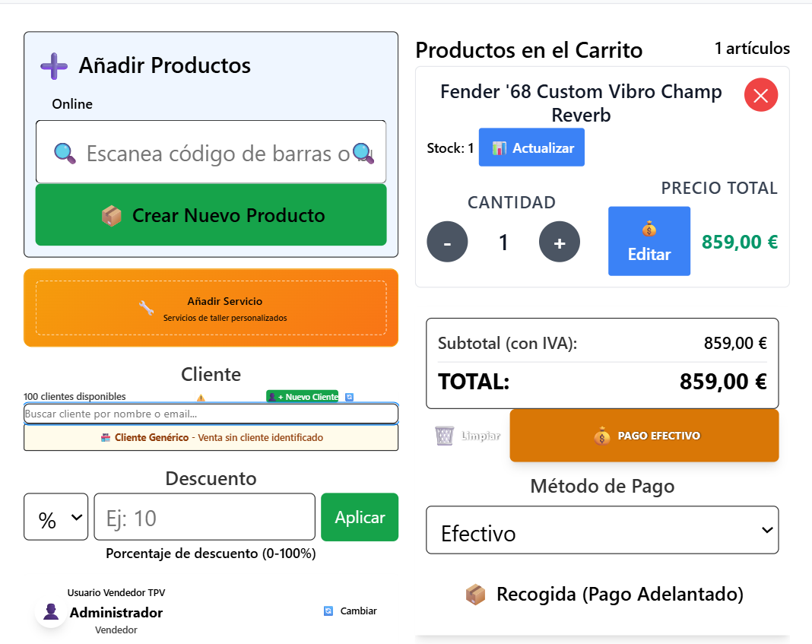The height and width of the screenshot is (644, 812).
Task: Click the orange PAGO EFECTIVO button
Action: [644, 436]
